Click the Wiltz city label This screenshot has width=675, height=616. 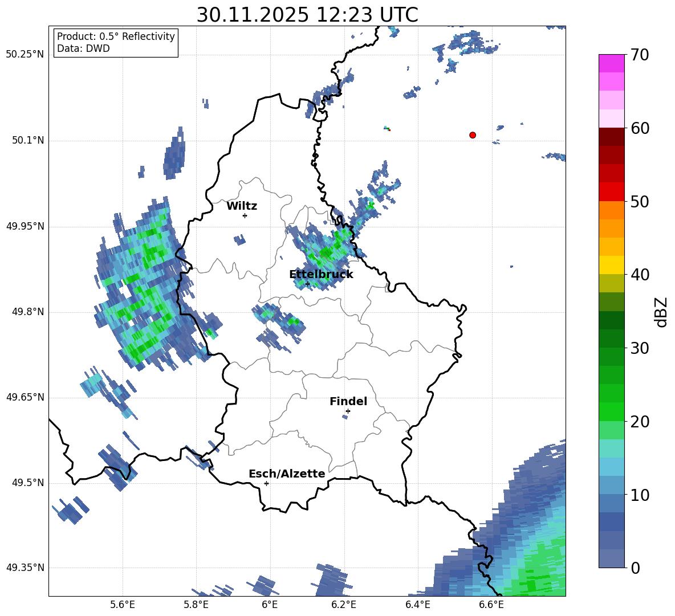tap(242, 206)
